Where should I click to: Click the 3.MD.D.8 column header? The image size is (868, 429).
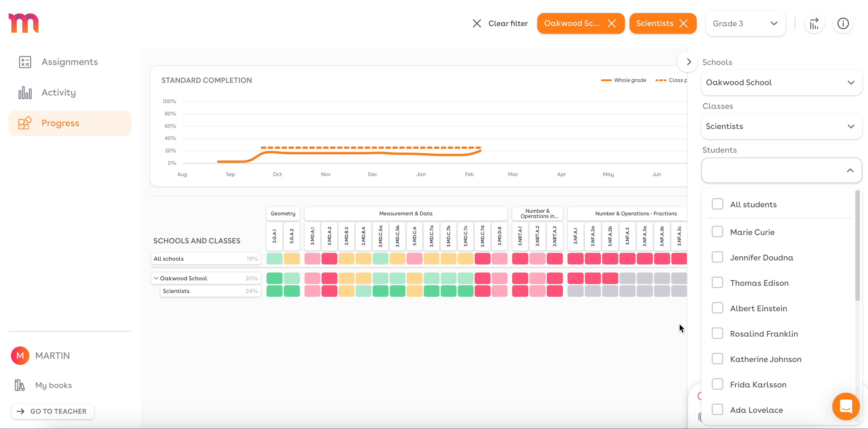point(499,236)
